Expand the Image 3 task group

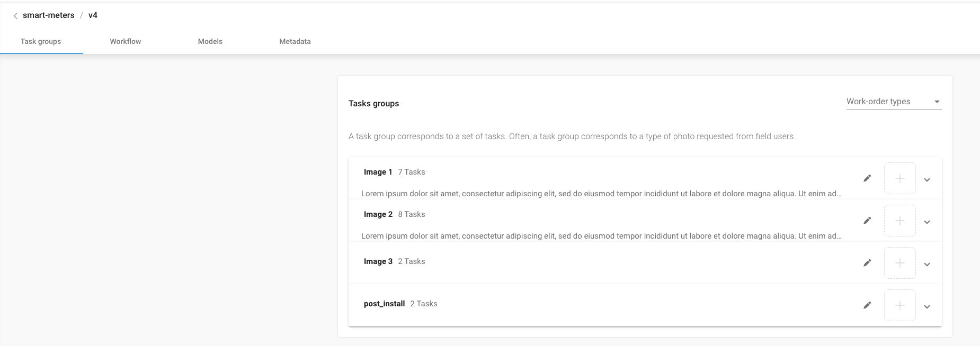point(927,265)
